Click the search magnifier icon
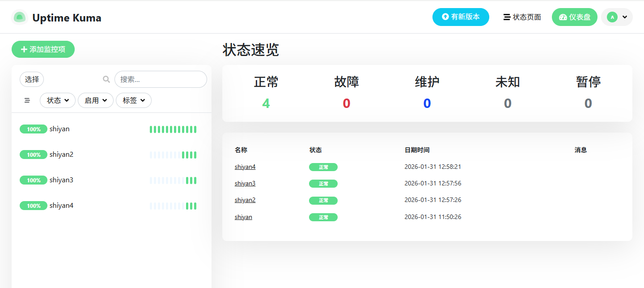Viewport: 644px width, 288px height. [x=106, y=79]
